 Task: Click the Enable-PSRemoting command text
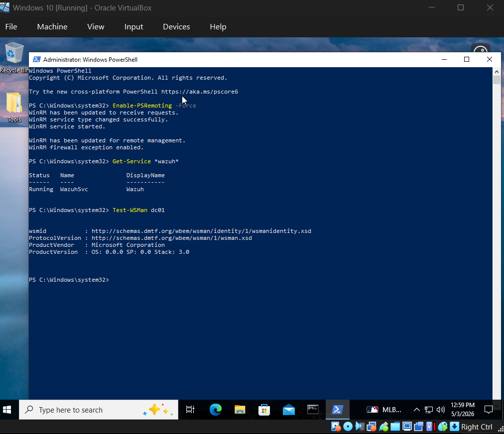[x=142, y=106]
